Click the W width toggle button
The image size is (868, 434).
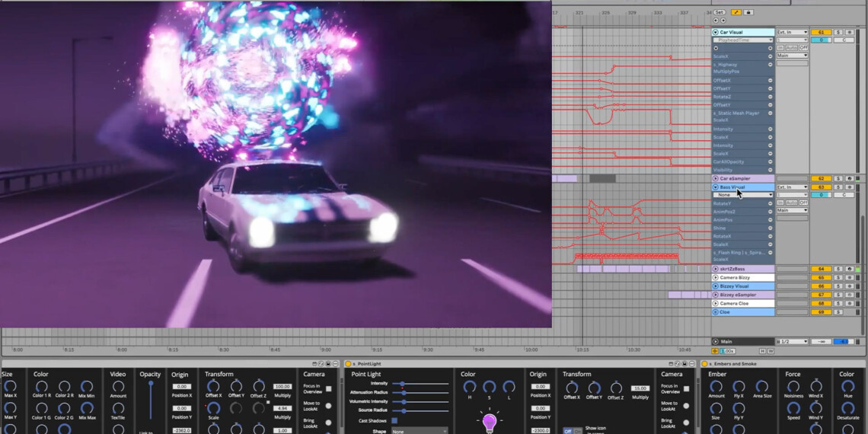click(x=770, y=351)
